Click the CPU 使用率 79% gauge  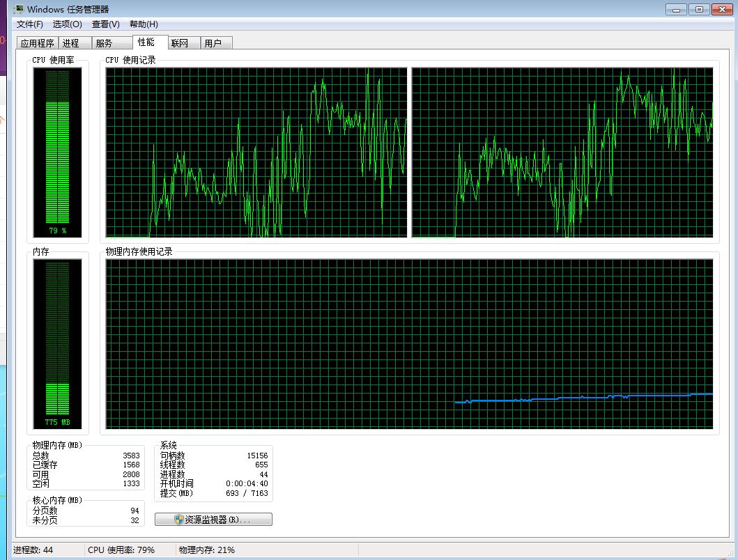click(57, 153)
